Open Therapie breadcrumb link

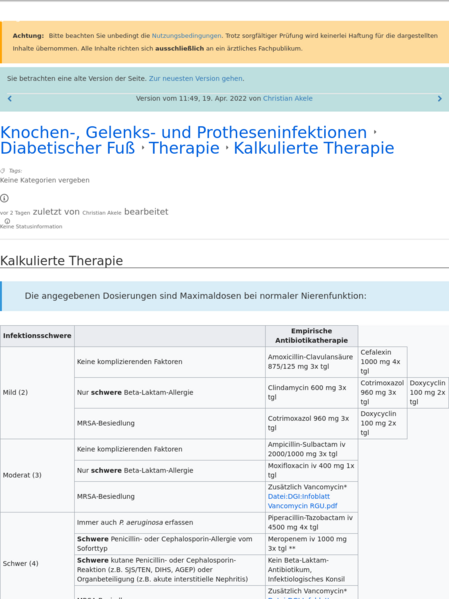(184, 148)
